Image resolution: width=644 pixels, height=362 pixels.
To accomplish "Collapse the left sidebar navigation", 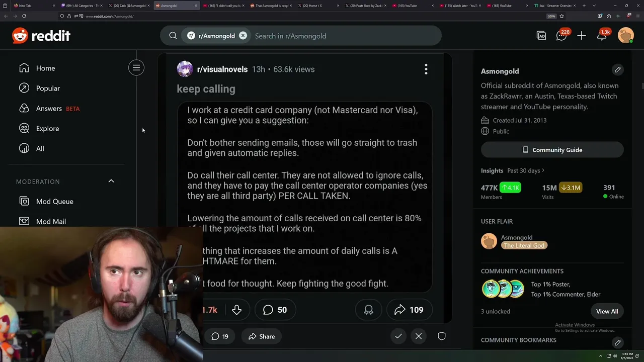I will 136,68.
